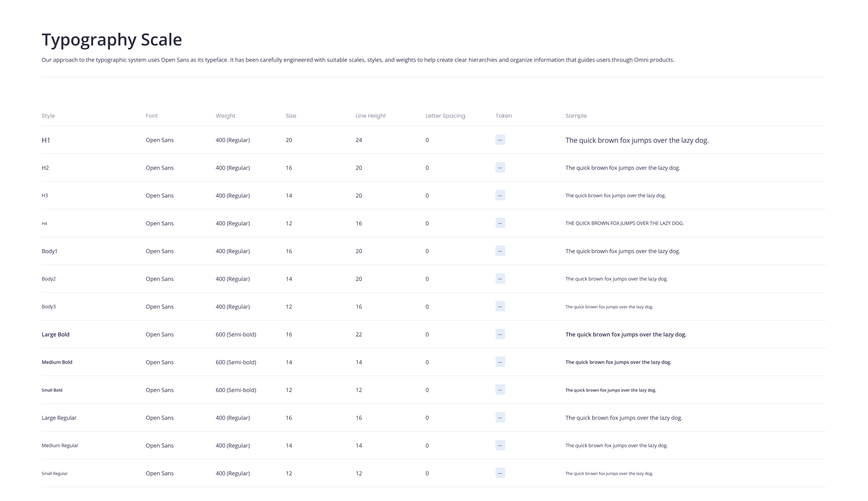868x501 pixels.
Task: Click the token badge in H4 row
Action: (x=500, y=223)
